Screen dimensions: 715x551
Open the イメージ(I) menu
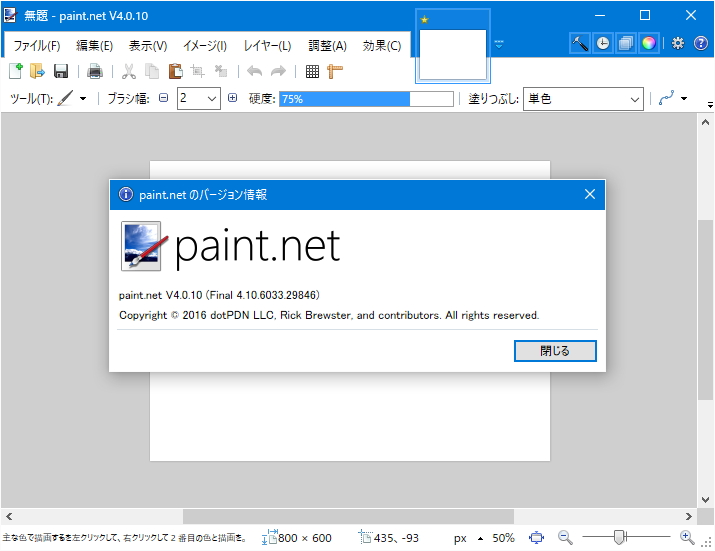205,46
